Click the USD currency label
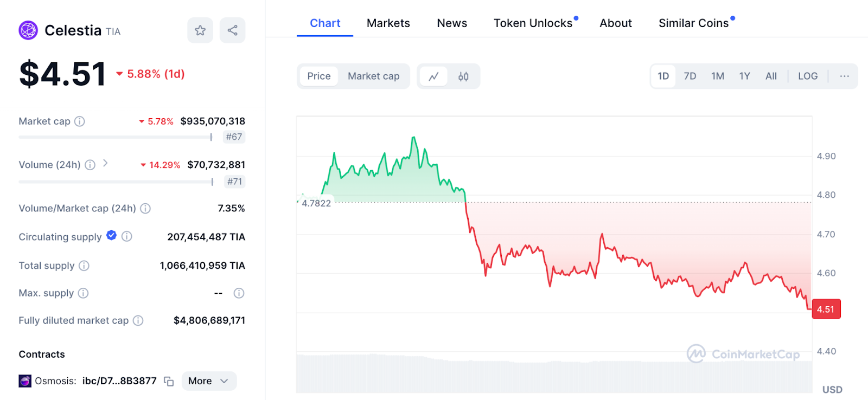The height and width of the screenshot is (400, 868). [832, 390]
